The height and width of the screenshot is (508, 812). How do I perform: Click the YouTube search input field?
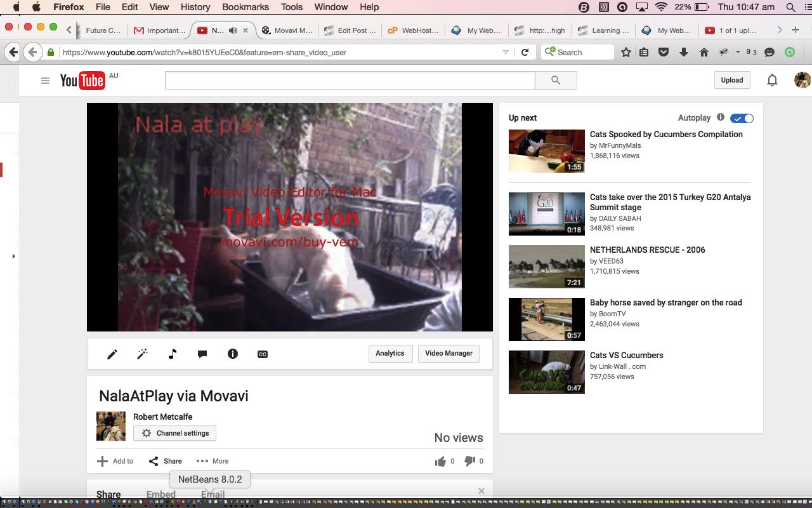click(x=350, y=80)
